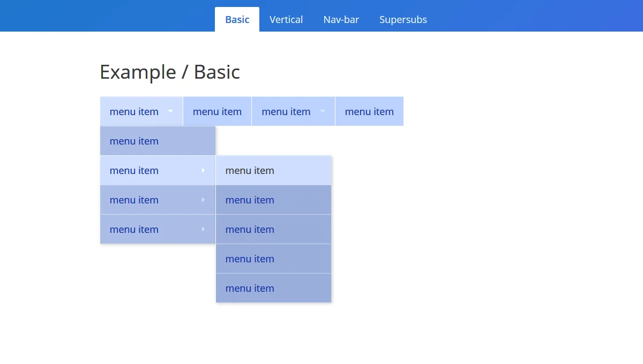
Task: Expand the submenu arrow on the second dropdown entry
Action: pos(203,170)
